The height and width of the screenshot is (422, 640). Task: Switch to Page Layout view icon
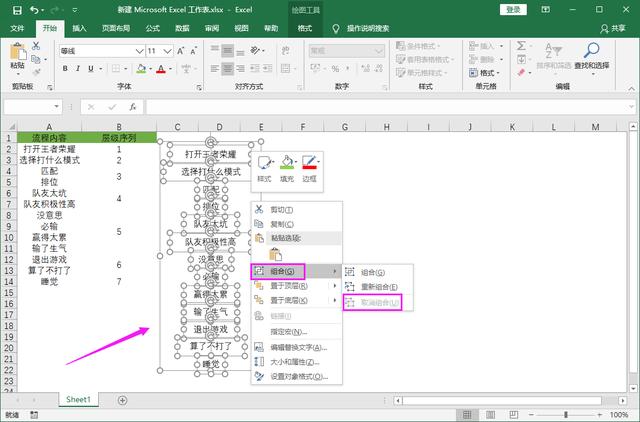[x=491, y=415]
